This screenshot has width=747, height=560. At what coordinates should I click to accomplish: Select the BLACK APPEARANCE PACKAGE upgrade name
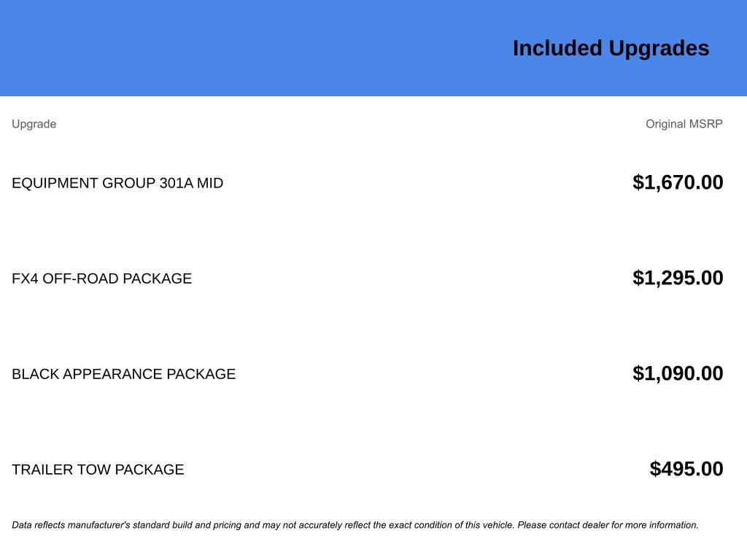coord(123,374)
